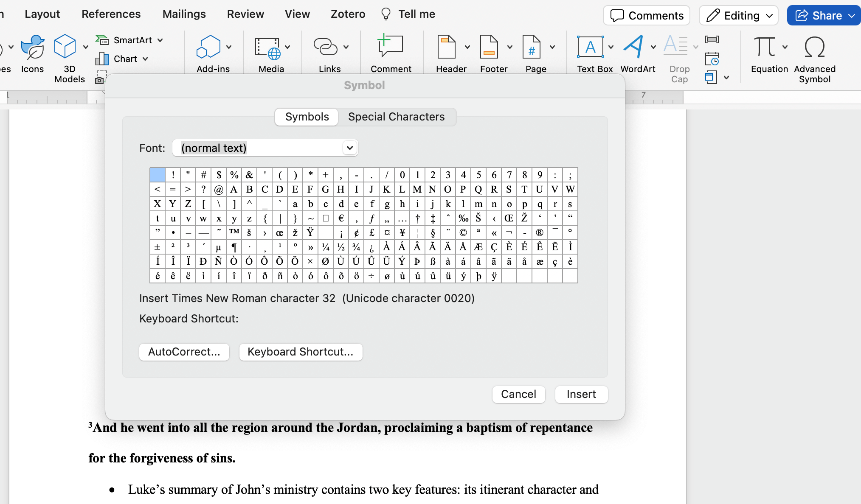
Task: Click the Equation pi icon
Action: (764, 47)
